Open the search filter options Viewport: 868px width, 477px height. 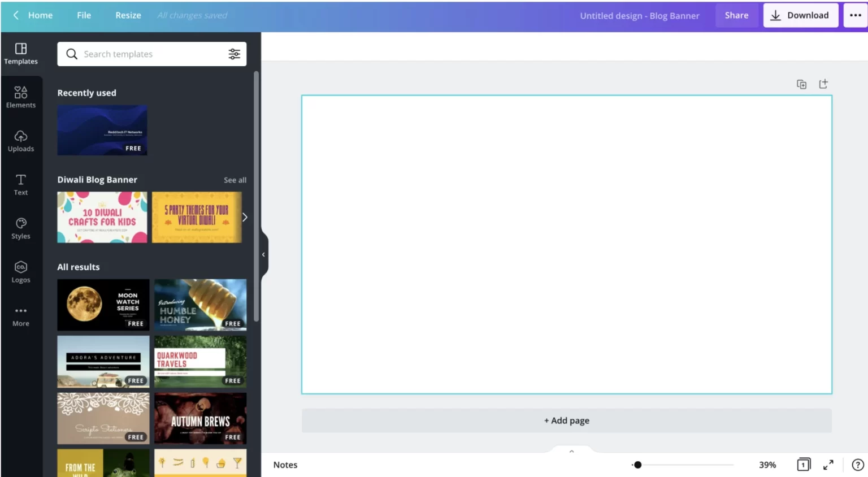tap(235, 54)
